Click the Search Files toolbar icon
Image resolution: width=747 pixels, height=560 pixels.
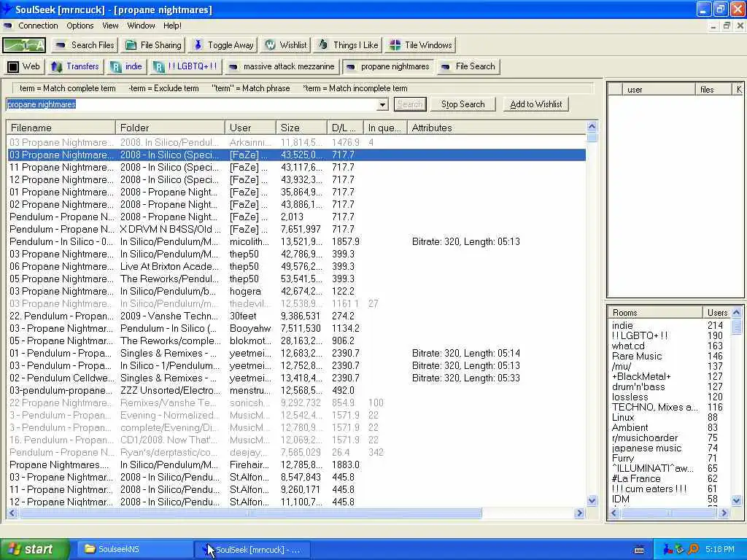pyautogui.click(x=60, y=45)
